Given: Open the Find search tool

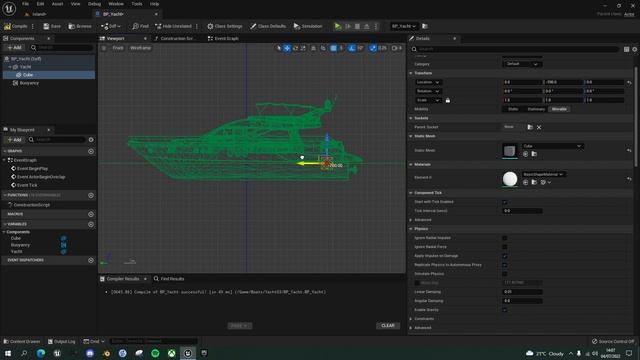Looking at the screenshot, I should tap(140, 26).
